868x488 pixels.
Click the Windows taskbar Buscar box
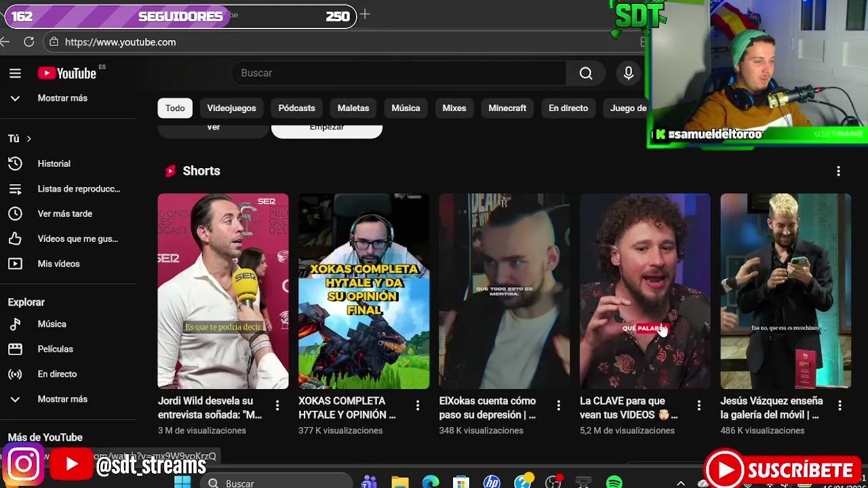(x=277, y=482)
